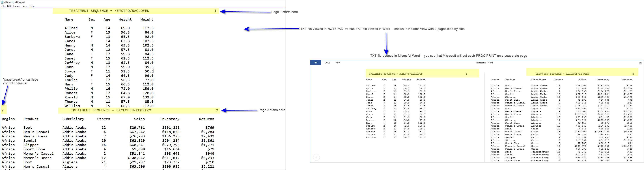
Task: Click Philip's age 16 in Notepad
Action: [x=108, y=89]
